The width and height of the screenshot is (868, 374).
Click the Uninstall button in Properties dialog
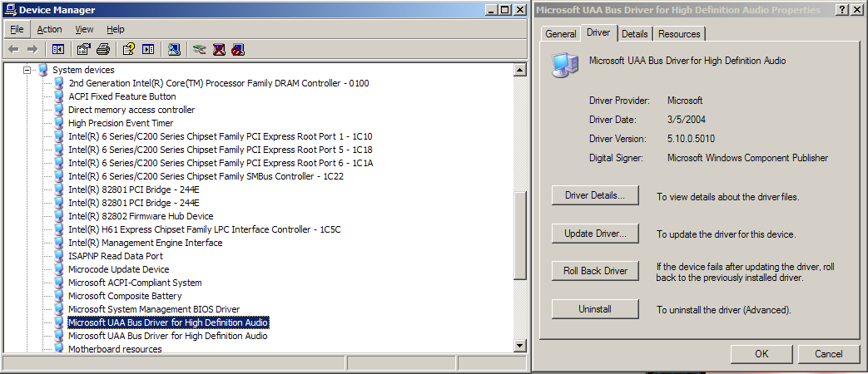[595, 309]
